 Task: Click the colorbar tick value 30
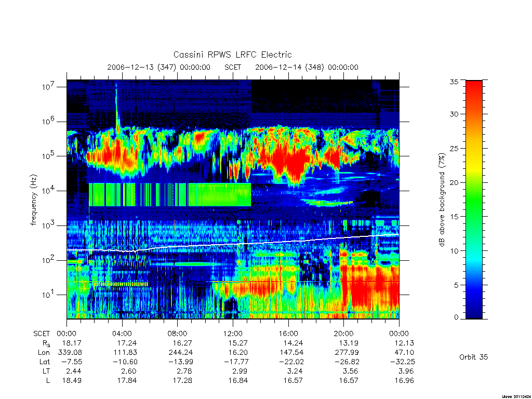(454, 114)
